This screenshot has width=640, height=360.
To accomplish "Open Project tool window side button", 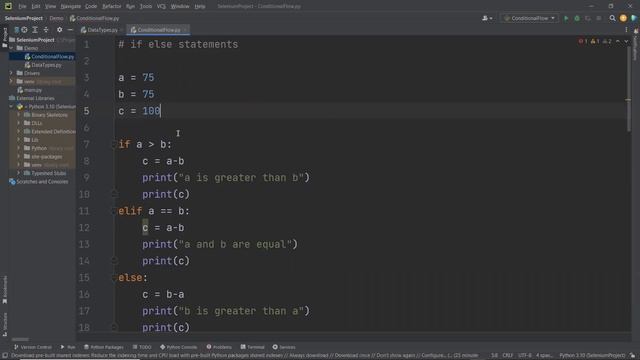I will coord(5,38).
